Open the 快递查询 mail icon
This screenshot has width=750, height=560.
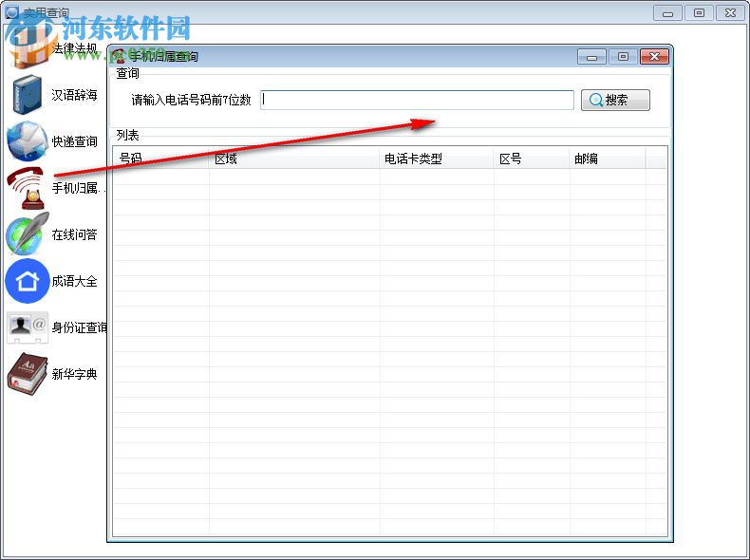tap(28, 141)
